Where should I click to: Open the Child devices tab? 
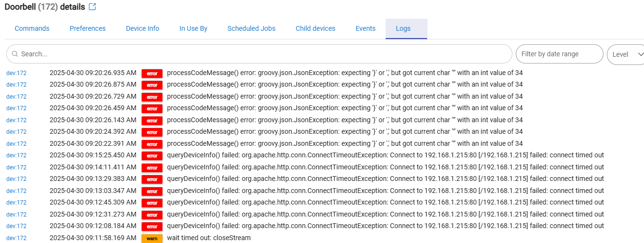point(315,28)
